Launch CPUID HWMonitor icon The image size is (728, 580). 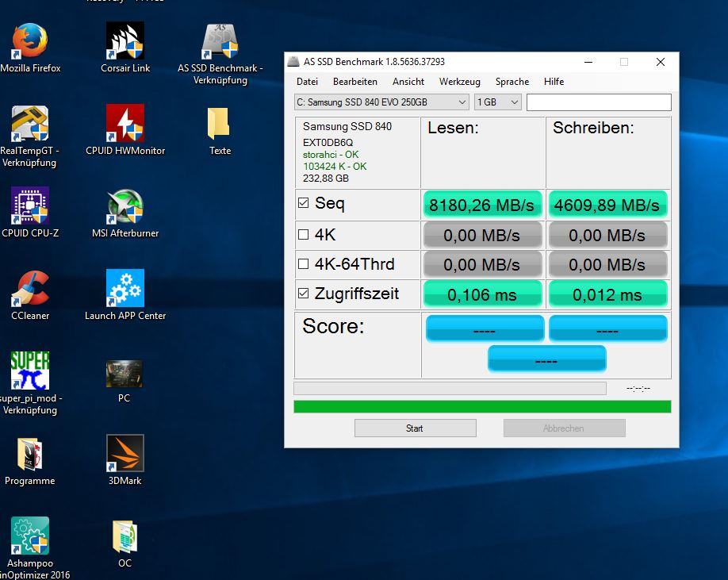[125, 123]
